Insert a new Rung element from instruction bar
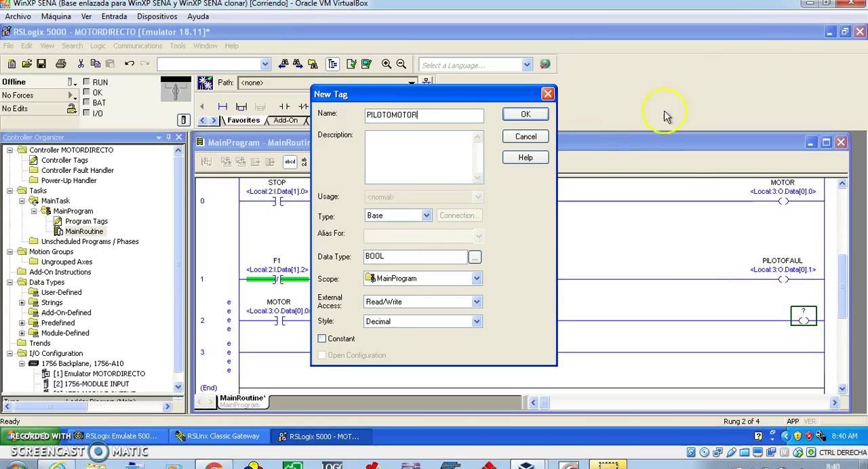Image resolution: width=868 pixels, height=469 pixels. (222, 106)
